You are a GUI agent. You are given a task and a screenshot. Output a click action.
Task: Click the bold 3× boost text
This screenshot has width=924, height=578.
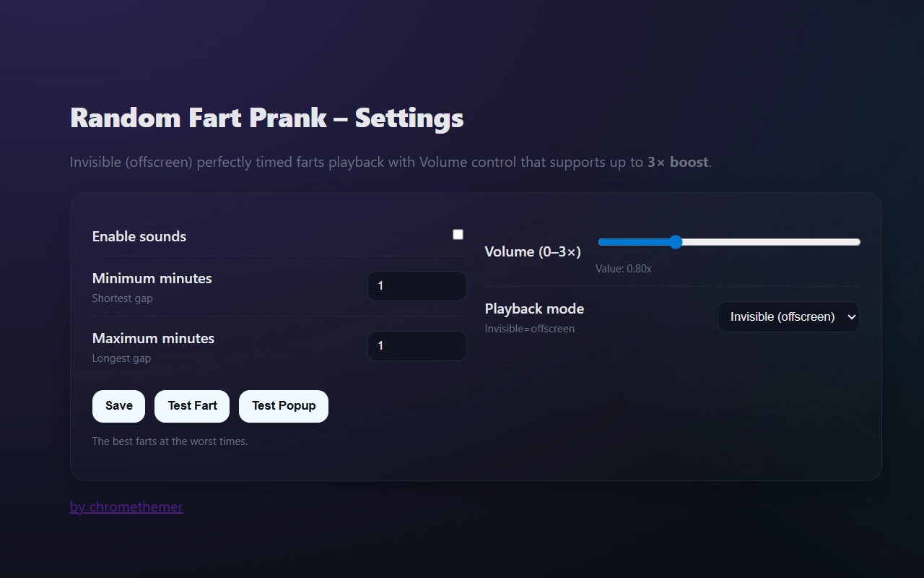[678, 163]
